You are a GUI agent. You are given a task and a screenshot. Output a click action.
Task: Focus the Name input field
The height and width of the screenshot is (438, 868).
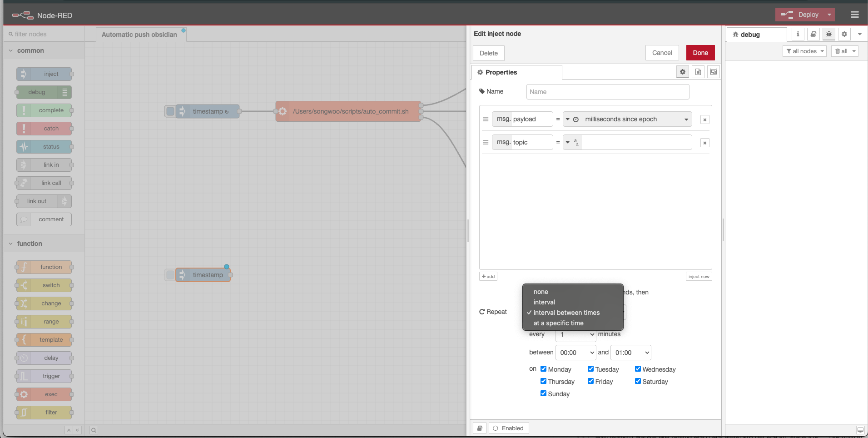608,92
